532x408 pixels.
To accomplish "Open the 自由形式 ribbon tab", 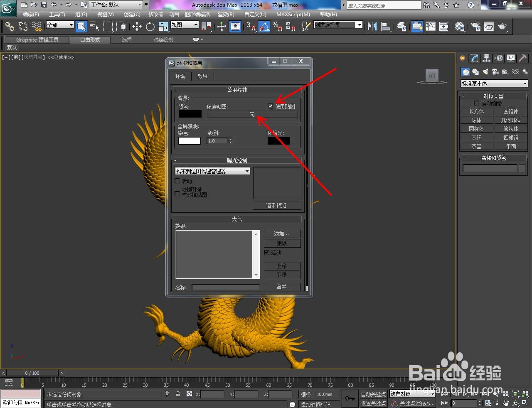I will [90, 40].
